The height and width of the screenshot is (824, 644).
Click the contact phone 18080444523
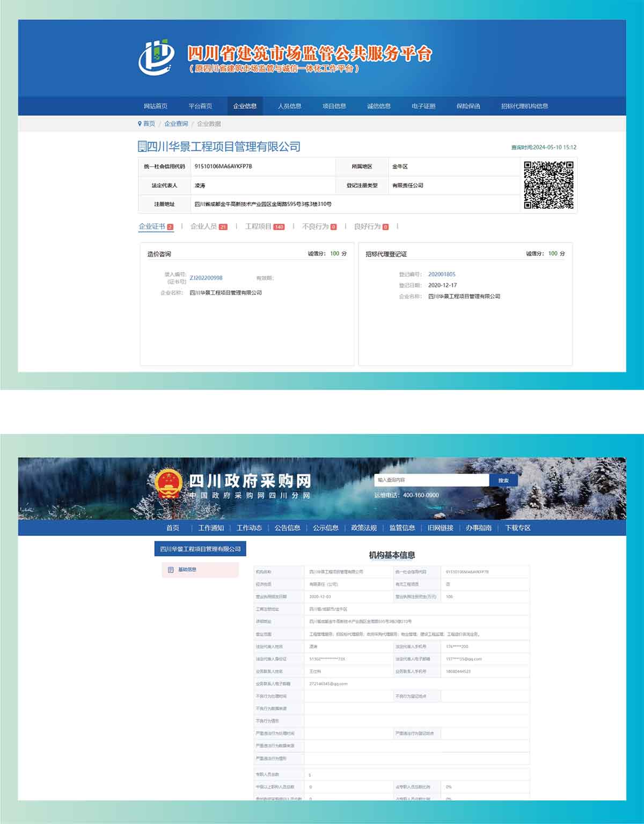point(458,671)
